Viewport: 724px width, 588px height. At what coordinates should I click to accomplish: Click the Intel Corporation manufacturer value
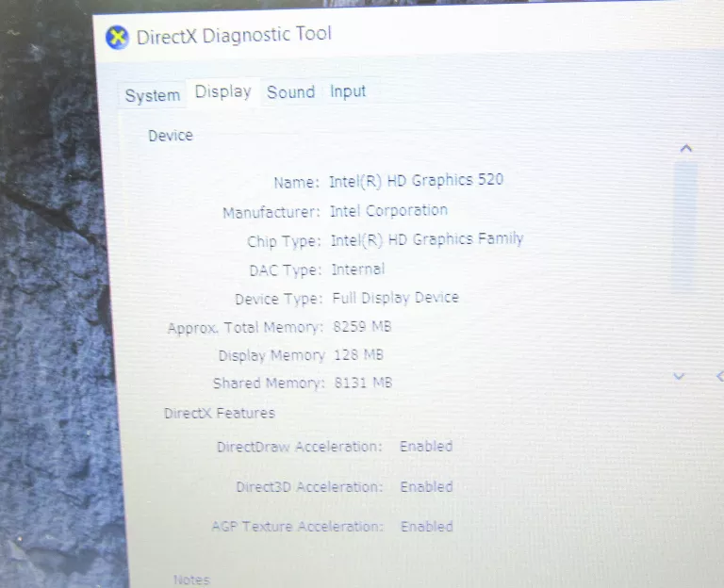pyautogui.click(x=388, y=211)
